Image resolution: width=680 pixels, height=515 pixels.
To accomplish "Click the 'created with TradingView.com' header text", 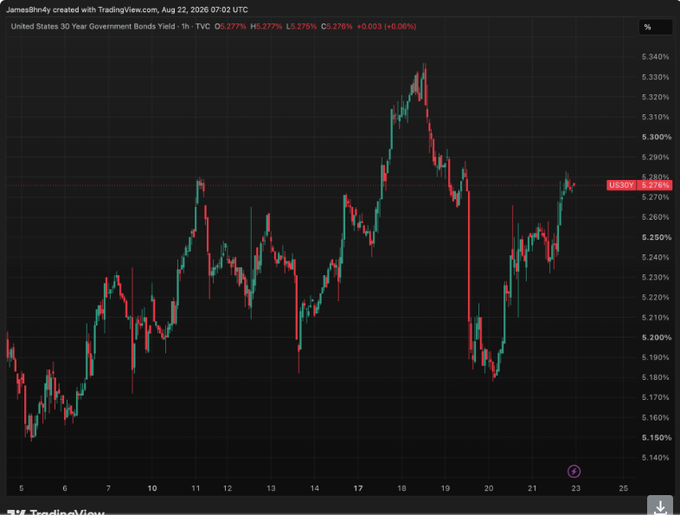I will (x=105, y=10).
